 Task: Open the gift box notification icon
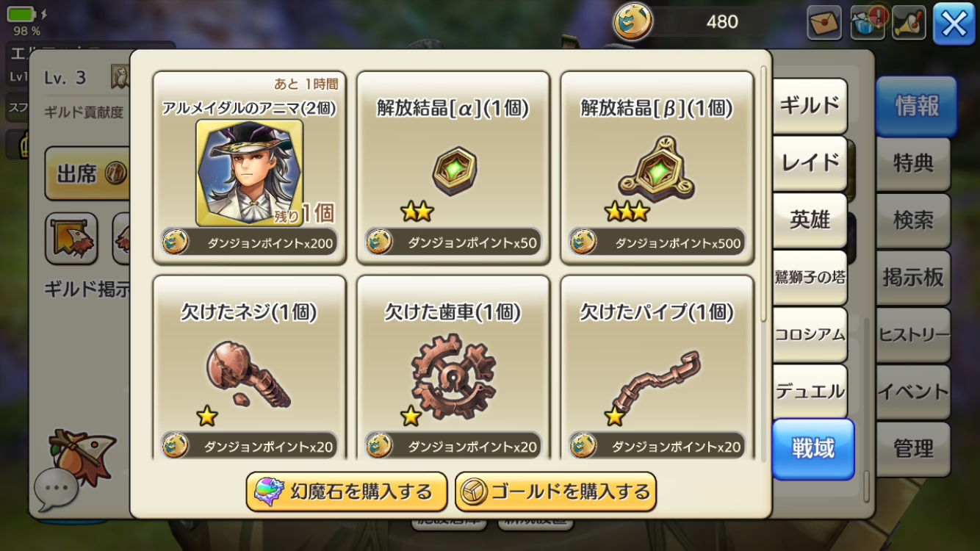click(868, 23)
